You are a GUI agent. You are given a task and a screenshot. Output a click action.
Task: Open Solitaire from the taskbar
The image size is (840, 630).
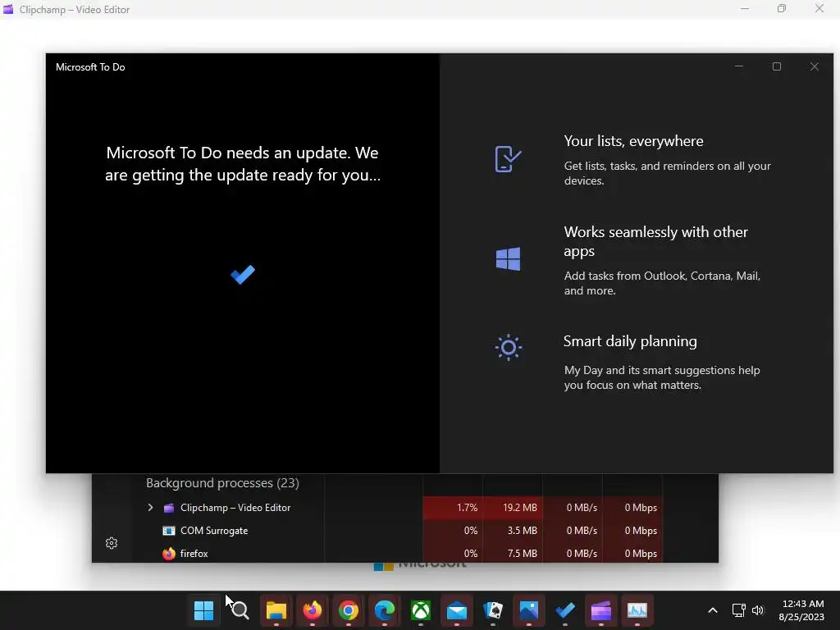(493, 610)
